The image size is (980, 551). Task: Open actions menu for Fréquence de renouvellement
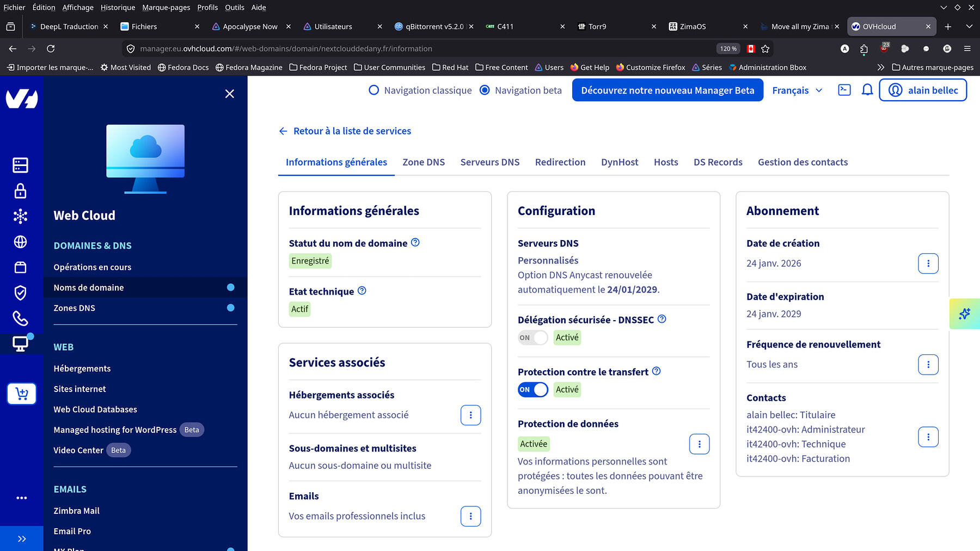(x=928, y=365)
